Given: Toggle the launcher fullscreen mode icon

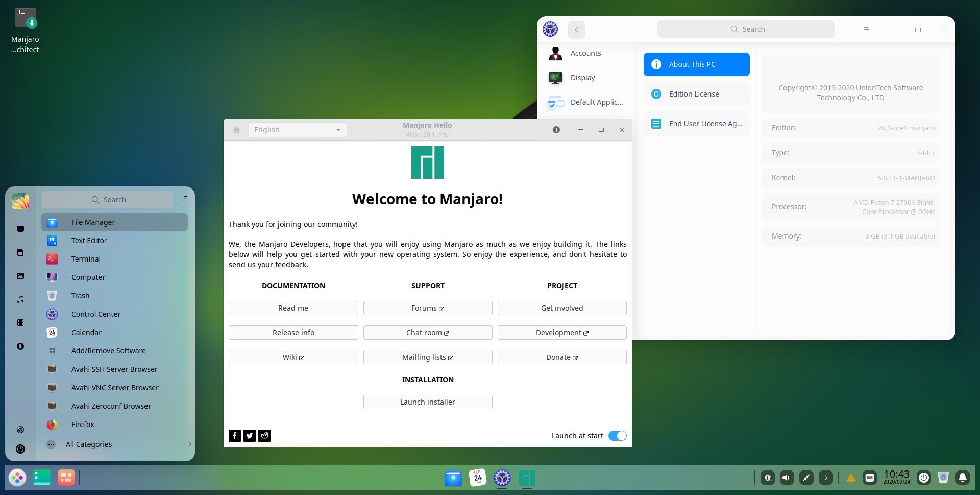Looking at the screenshot, I should coord(183,200).
